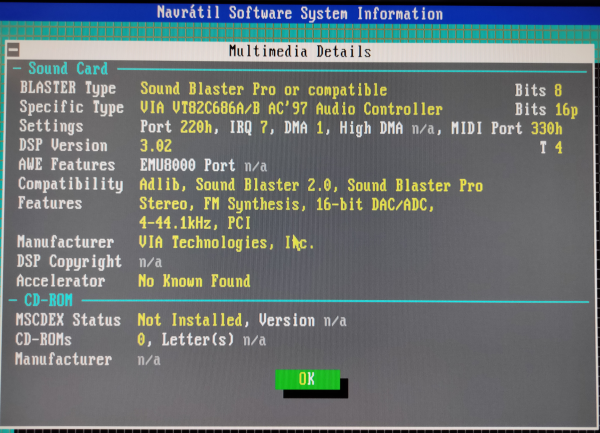Click the DSP version value 3.02
Viewport: 600px width, 433px height.
click(156, 146)
